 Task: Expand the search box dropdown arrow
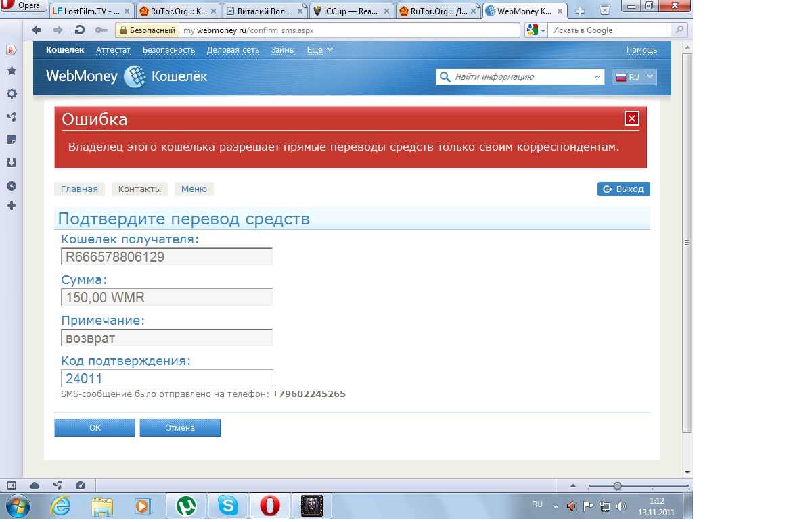pos(597,77)
